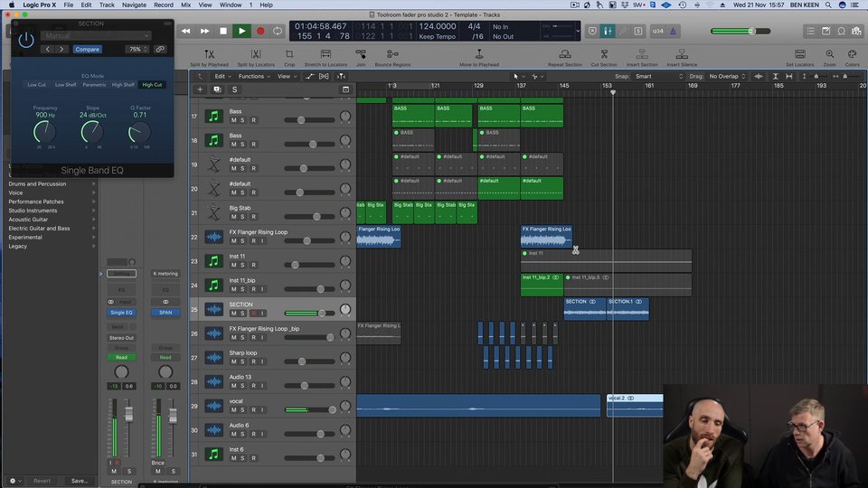
Task: Open the Snap Smart dropdown
Action: [659, 76]
